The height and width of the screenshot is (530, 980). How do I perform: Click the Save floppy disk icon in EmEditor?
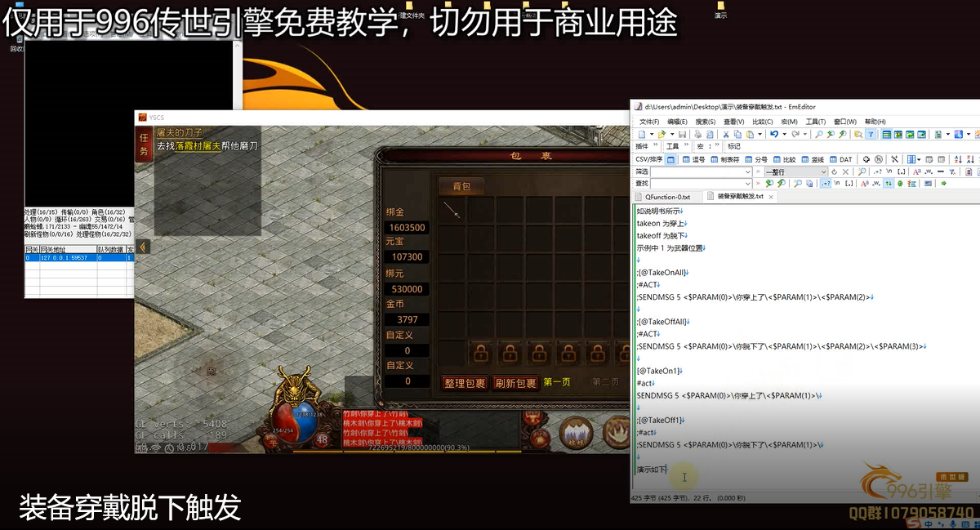click(682, 134)
